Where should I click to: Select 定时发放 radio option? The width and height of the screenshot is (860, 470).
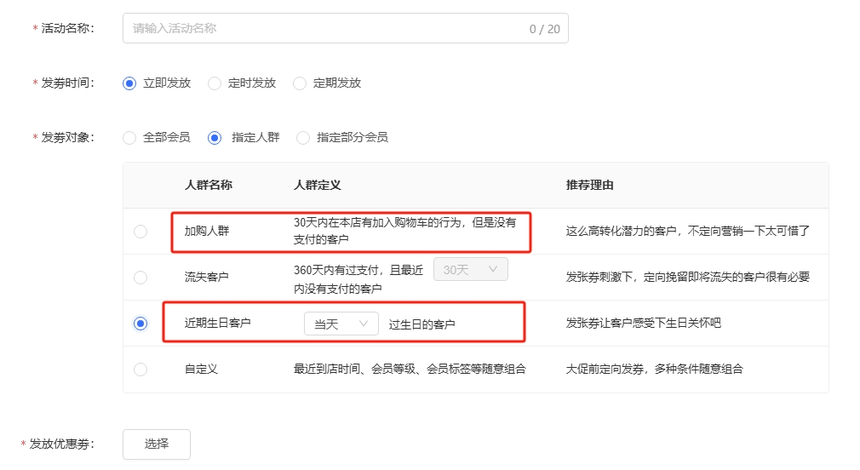(x=214, y=83)
